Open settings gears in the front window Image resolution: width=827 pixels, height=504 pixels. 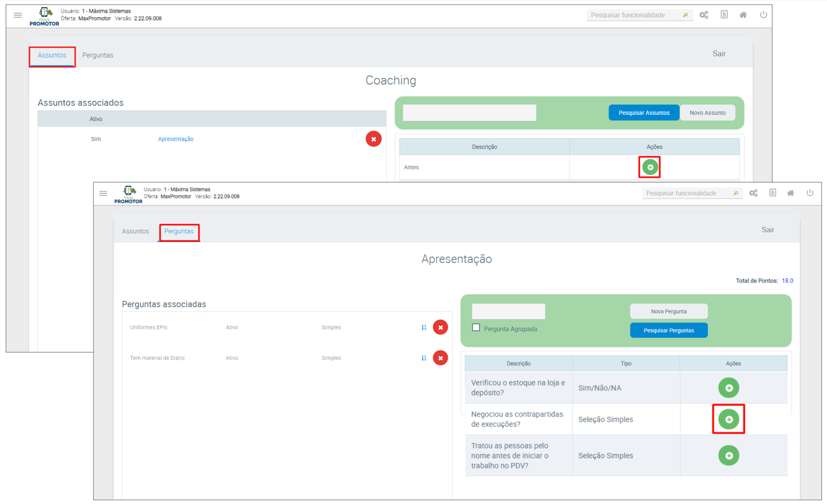point(753,193)
